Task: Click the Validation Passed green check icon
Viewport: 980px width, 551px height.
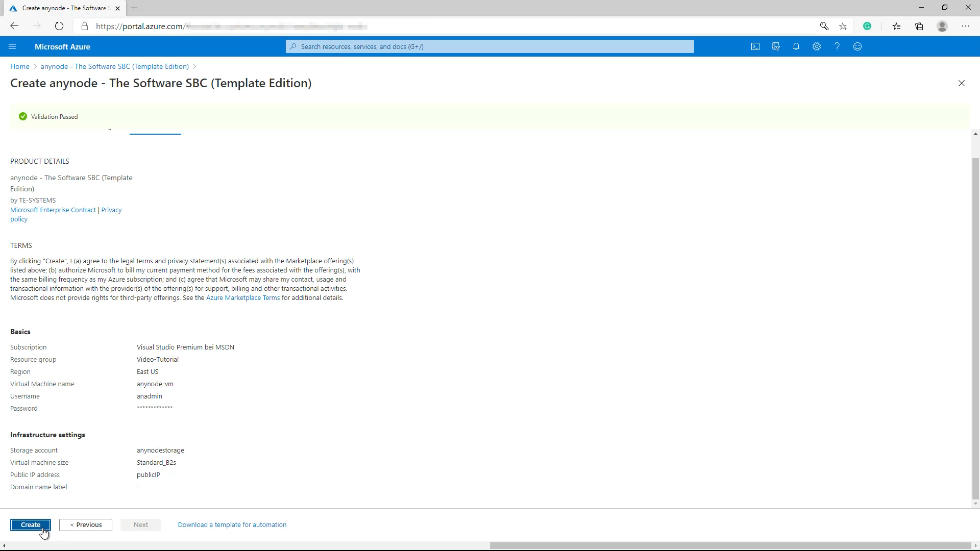Action: 22,116
